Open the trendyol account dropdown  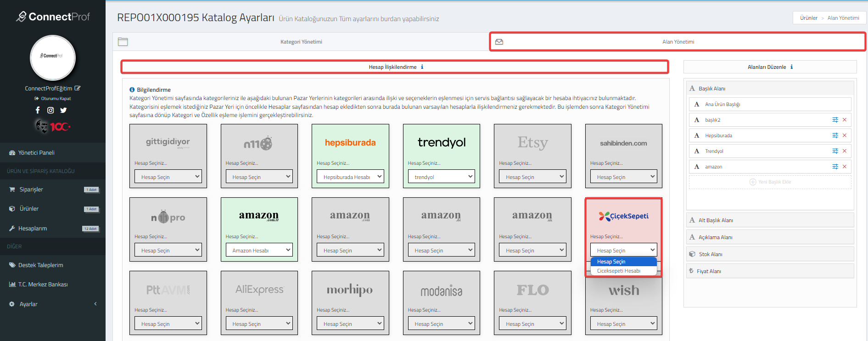pos(442,177)
